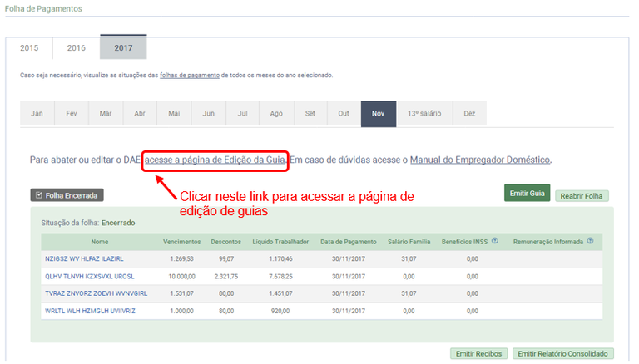The height and width of the screenshot is (364, 639).
Task: Open employee WRLTL WLH HZMGLH UVIIVRIZ
Action: [90, 311]
